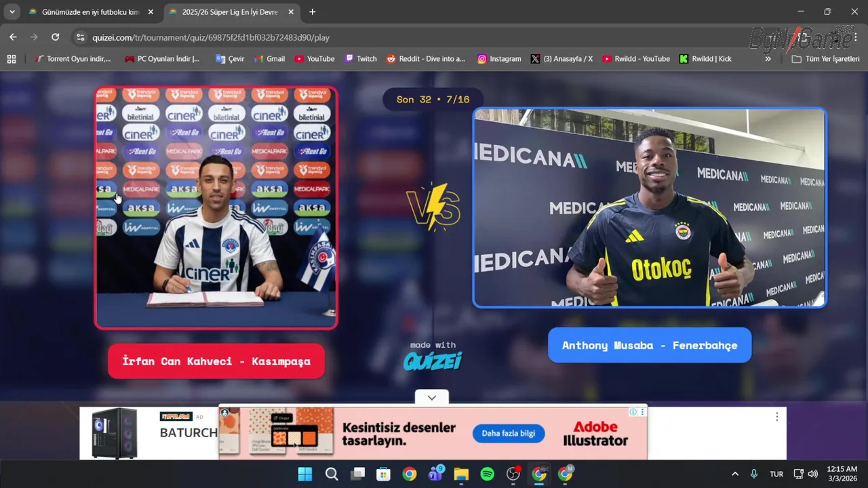Pick the Anthony Musaba photo
This screenshot has width=868, height=488.
click(x=650, y=207)
